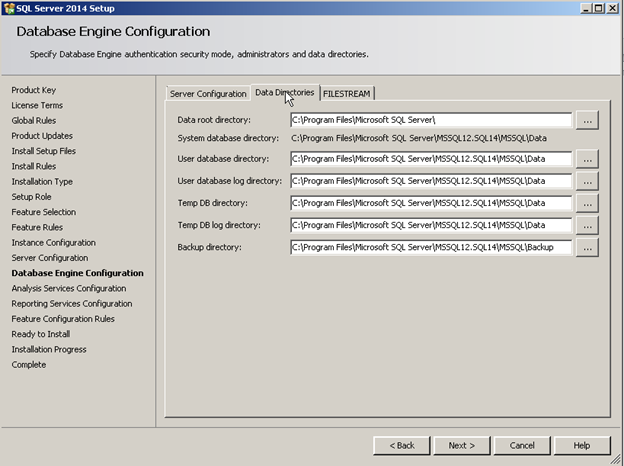
Task: Browse for the Temp DB directory
Action: 587,203
